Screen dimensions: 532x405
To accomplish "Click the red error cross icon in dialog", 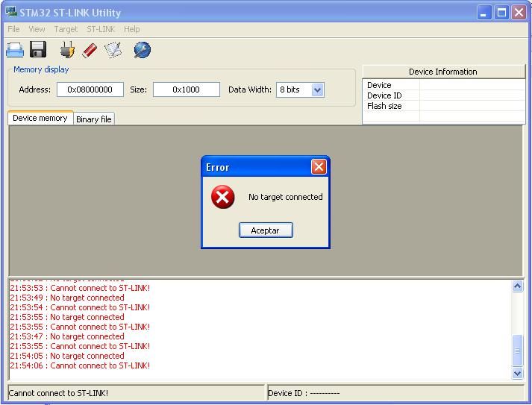I will coord(222,197).
